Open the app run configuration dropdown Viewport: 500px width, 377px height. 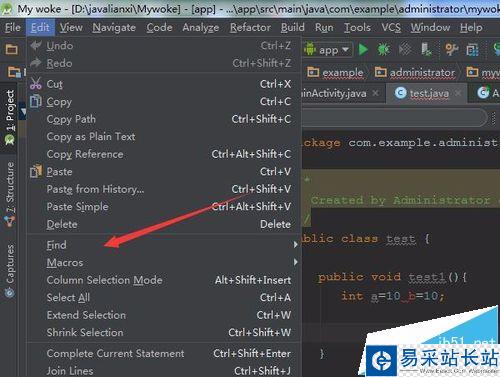click(327, 50)
